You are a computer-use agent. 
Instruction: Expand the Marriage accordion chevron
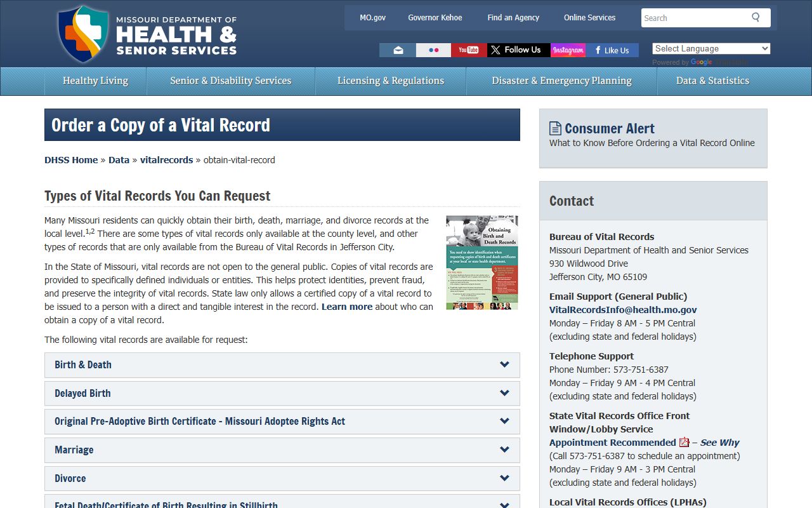pyautogui.click(x=504, y=450)
